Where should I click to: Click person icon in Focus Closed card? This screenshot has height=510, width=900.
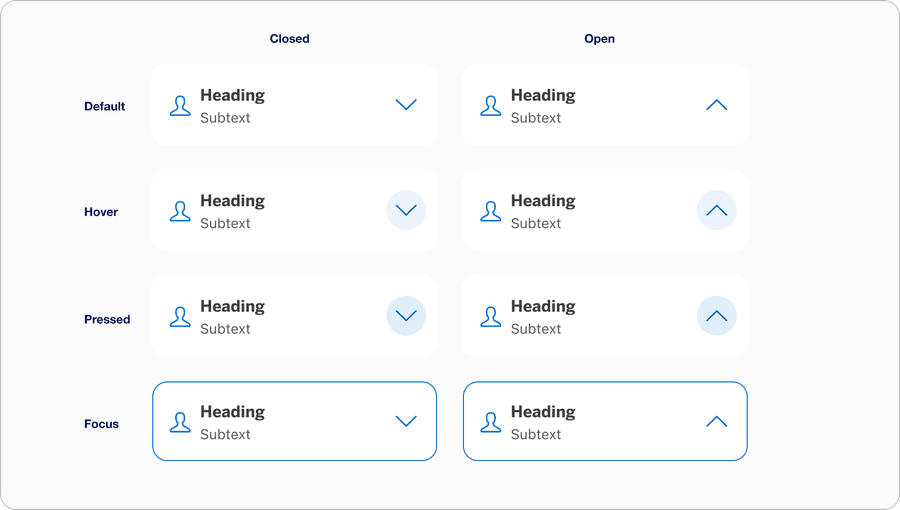[180, 422]
